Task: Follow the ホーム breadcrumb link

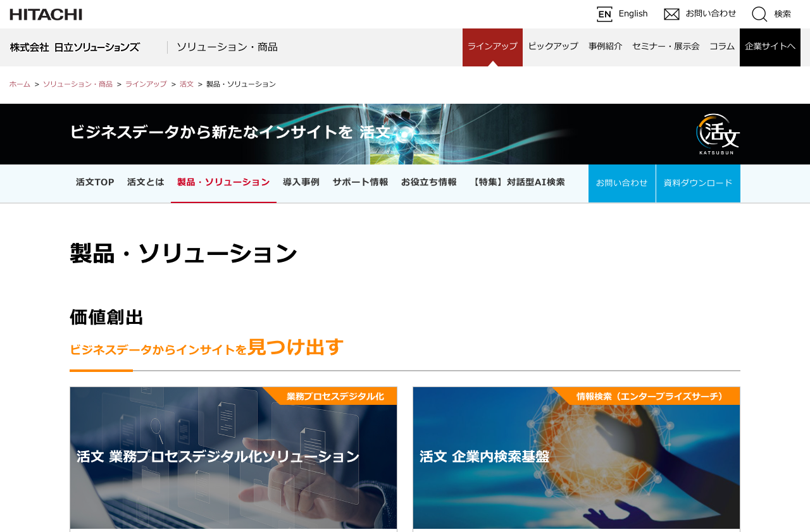Action: (x=19, y=84)
